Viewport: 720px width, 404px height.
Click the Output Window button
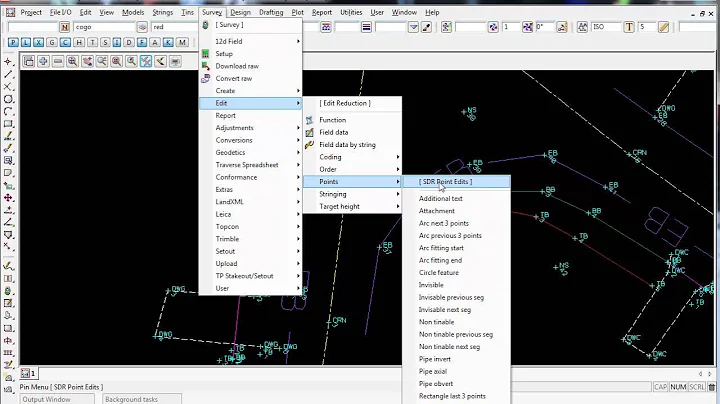click(x=59, y=399)
